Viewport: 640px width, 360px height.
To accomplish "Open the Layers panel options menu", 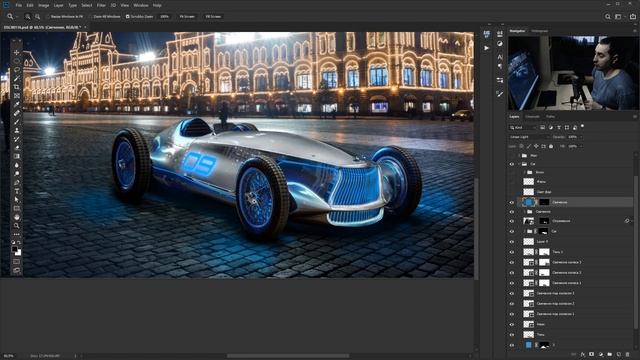I will click(x=635, y=117).
